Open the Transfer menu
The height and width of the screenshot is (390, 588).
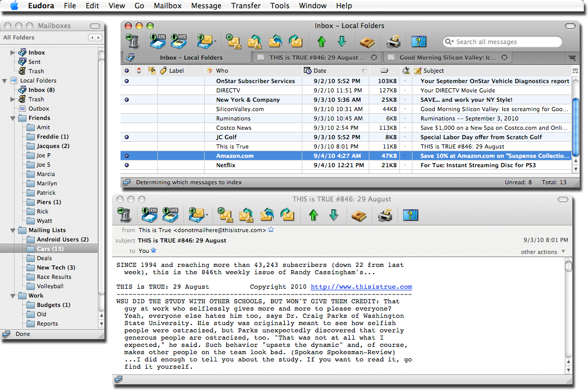(246, 6)
